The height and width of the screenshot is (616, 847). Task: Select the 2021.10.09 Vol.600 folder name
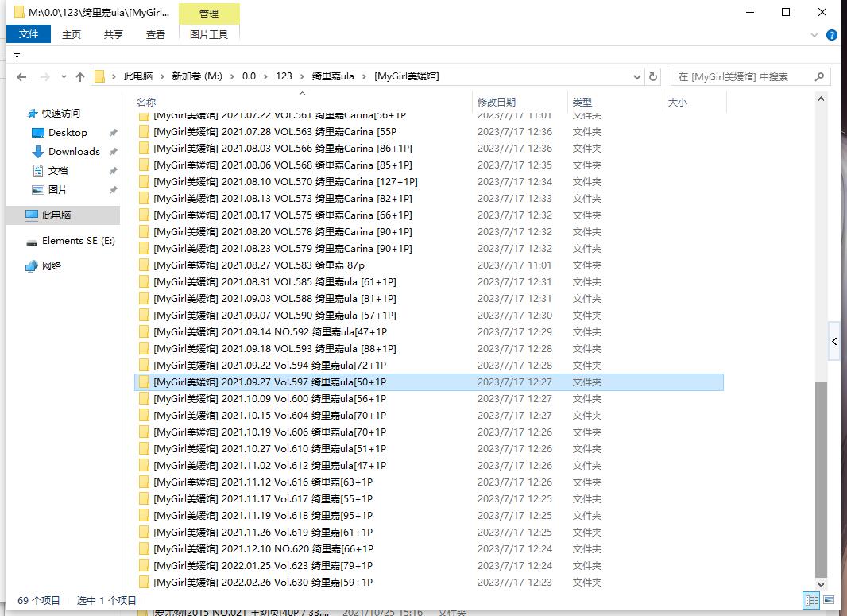[269, 399]
